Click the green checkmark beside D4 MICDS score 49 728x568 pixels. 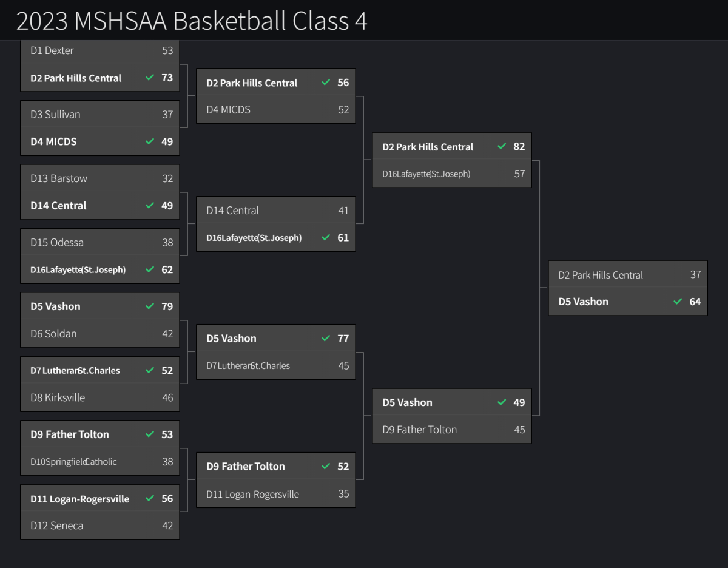(150, 141)
